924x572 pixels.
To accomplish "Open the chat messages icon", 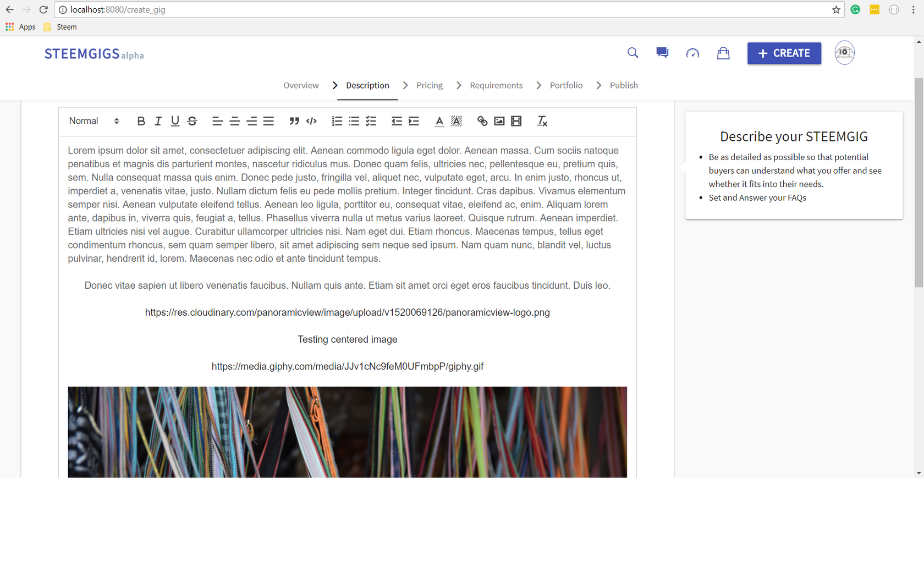I will pos(662,53).
